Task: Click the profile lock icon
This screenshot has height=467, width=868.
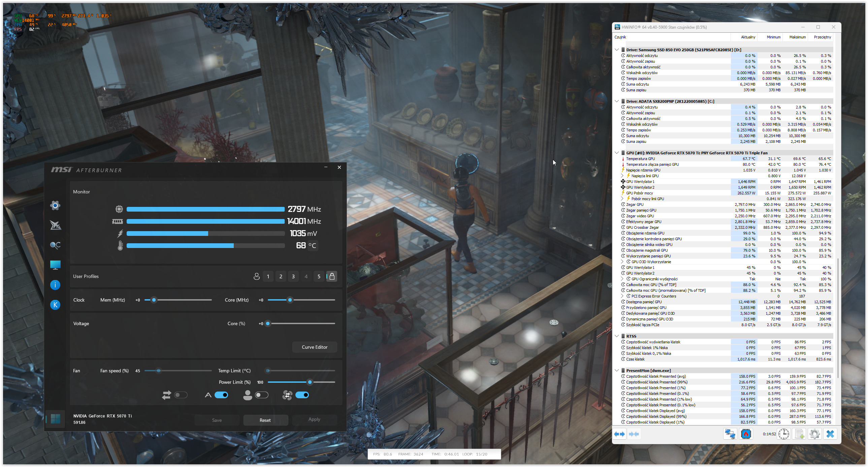Action: pos(332,277)
